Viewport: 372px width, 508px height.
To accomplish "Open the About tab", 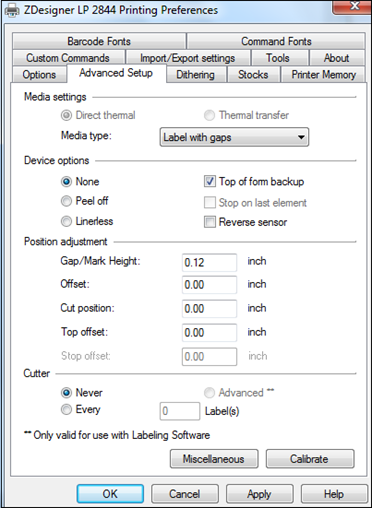I will [336, 58].
